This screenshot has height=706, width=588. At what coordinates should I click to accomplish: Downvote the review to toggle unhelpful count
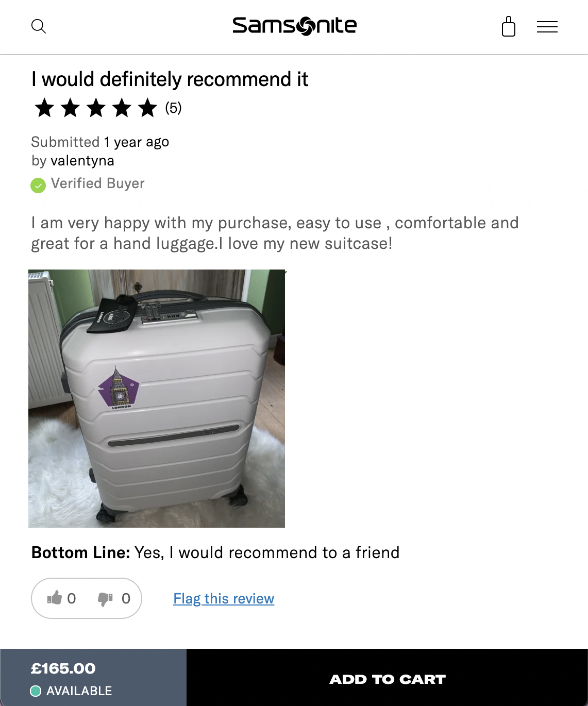pyautogui.click(x=105, y=598)
